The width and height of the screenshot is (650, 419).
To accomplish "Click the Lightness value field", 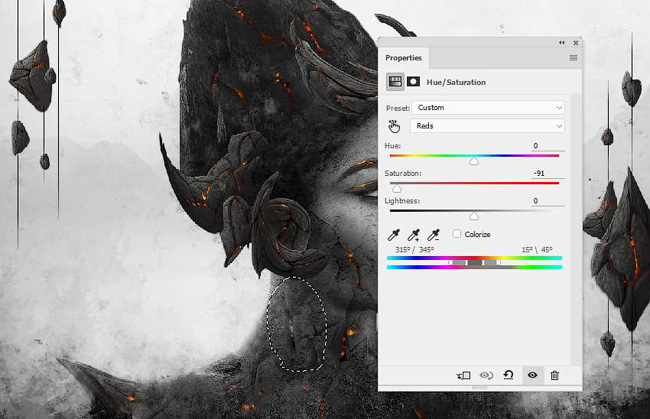I will coord(548,201).
